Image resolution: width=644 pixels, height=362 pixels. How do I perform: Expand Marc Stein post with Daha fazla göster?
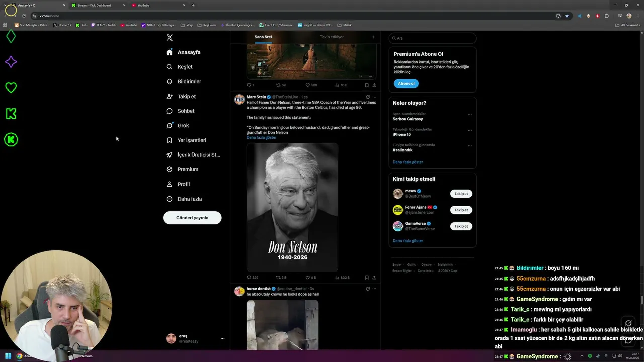261,137
